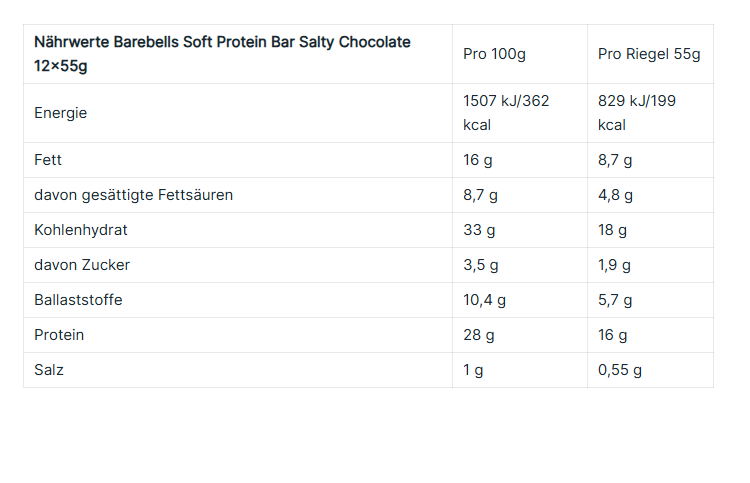Click the '33 g' carbohydrate value
The width and height of the screenshot is (750, 483).
[479, 230]
